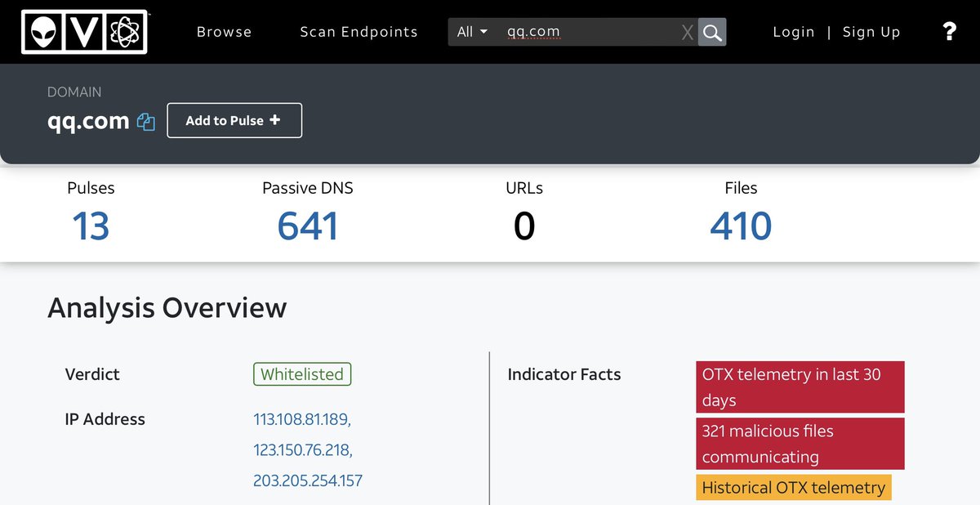This screenshot has width=980, height=505.
Task: Open help via the question mark icon
Action: tap(949, 32)
